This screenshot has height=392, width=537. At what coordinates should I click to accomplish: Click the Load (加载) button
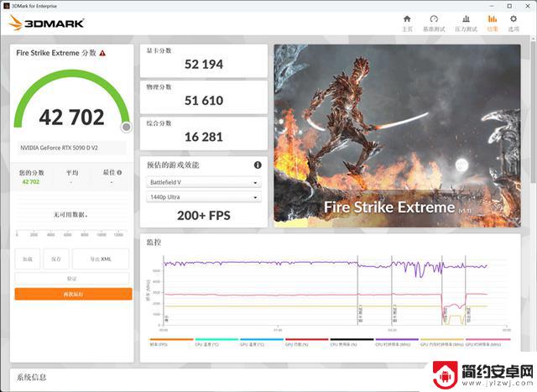pyautogui.click(x=28, y=259)
